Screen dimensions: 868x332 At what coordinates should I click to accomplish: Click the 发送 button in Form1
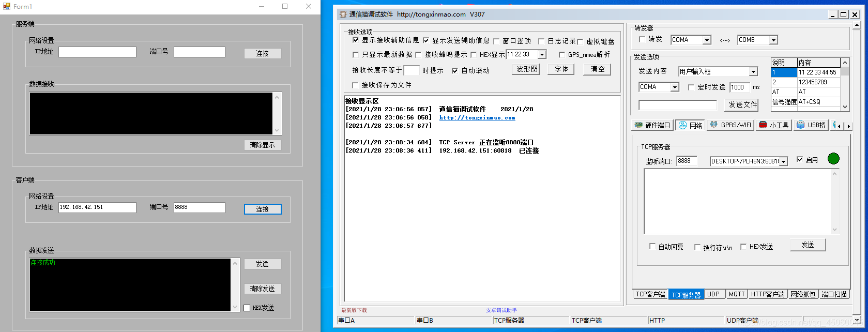pyautogui.click(x=263, y=264)
